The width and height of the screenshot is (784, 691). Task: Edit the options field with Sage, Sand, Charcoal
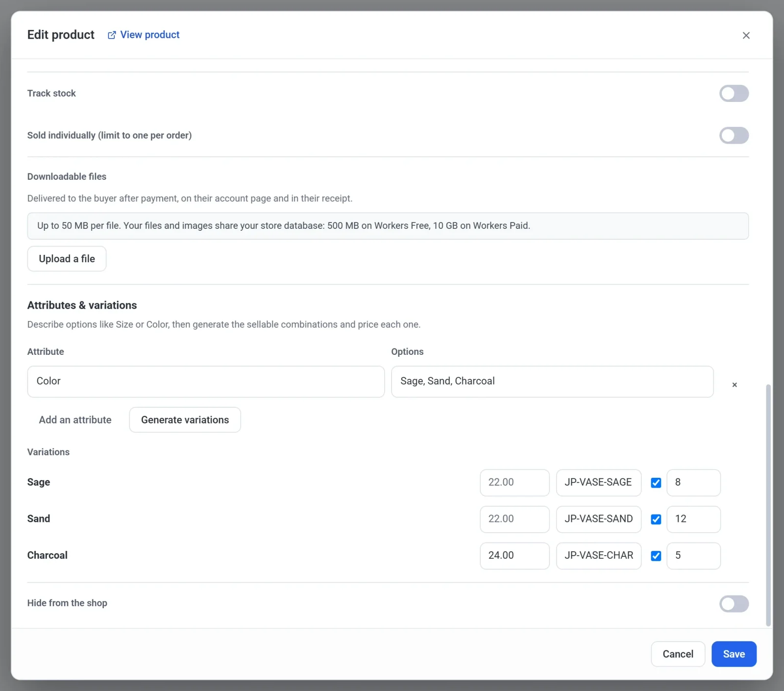click(552, 381)
